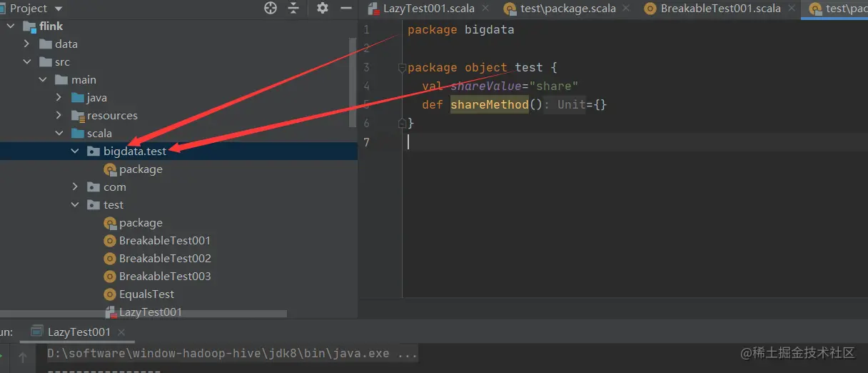Expand the com package

pos(75,186)
